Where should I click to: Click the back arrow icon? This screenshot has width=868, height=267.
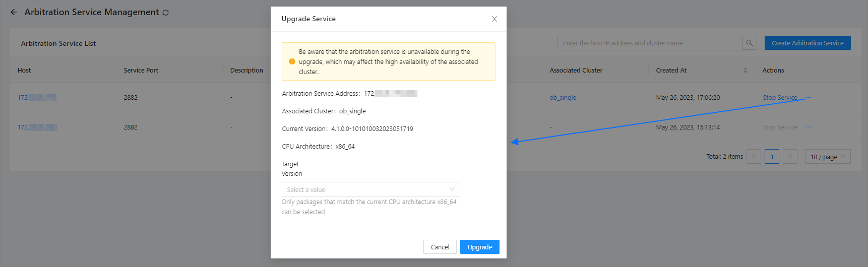[x=14, y=12]
